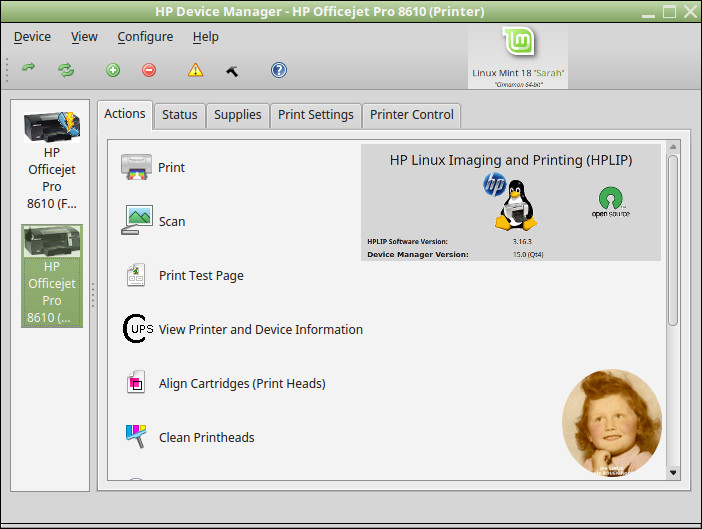Screen dimensions: 702x529
Task: Switch to the Status tab
Action: point(180,115)
